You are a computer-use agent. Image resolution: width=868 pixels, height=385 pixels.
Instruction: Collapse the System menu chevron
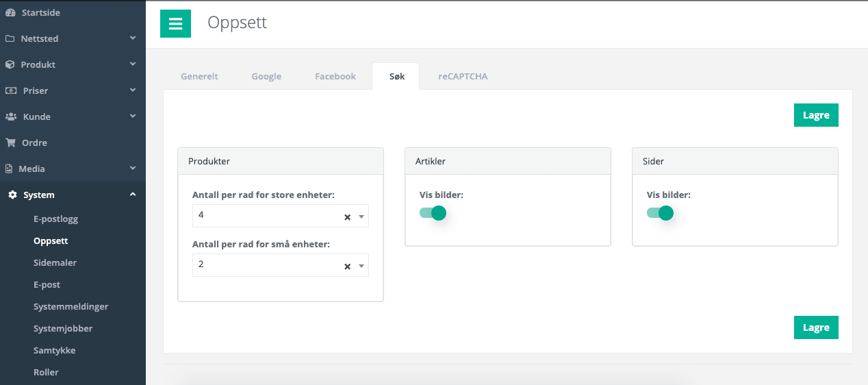133,195
